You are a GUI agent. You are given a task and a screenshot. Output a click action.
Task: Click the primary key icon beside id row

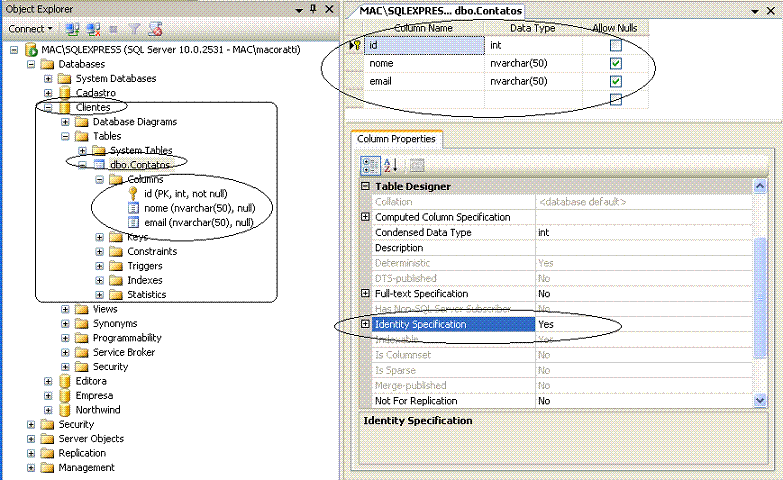pos(357,45)
